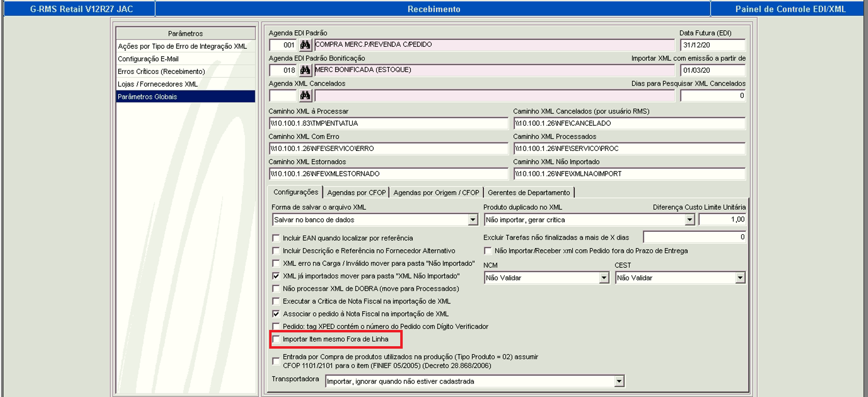Screen dimensions: 868x397
Task: Check 'Incluir Descrição e Referência no Fornecedor Alternativo'
Action: [x=276, y=251]
